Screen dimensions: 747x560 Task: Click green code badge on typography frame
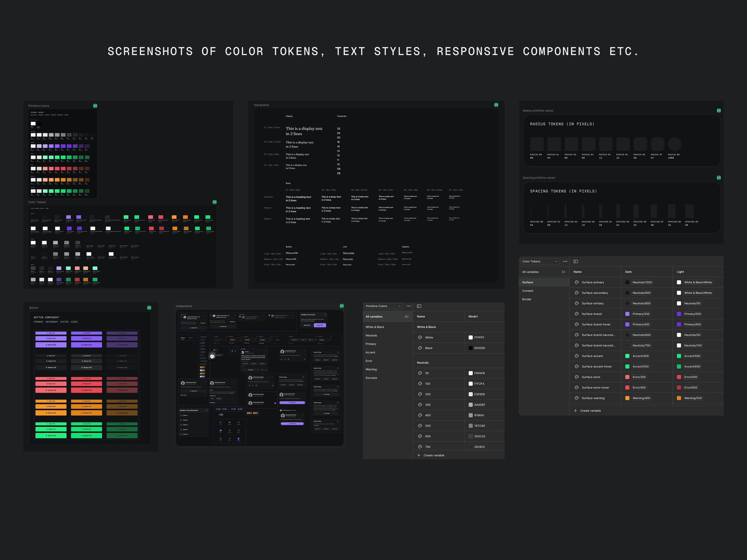[496, 105]
